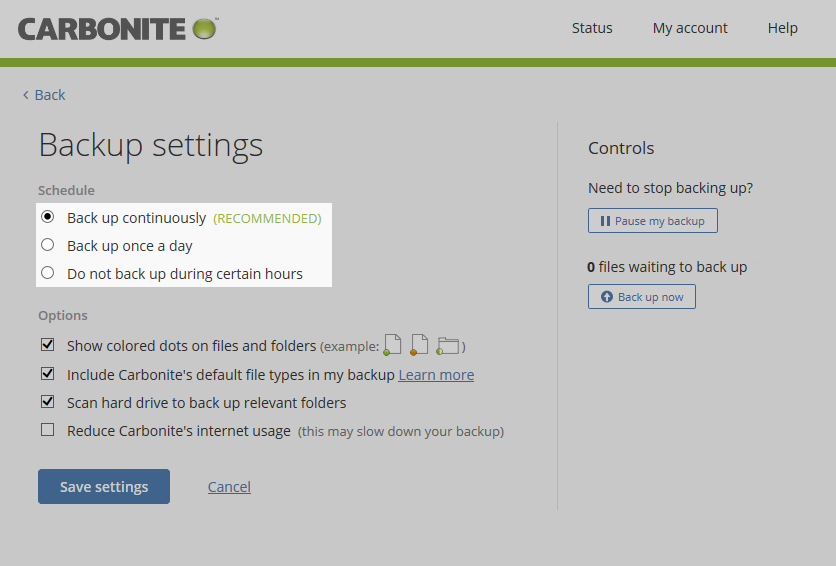The height and width of the screenshot is (566, 836).
Task: Choose Do not back up during certain hours
Action: 47,273
